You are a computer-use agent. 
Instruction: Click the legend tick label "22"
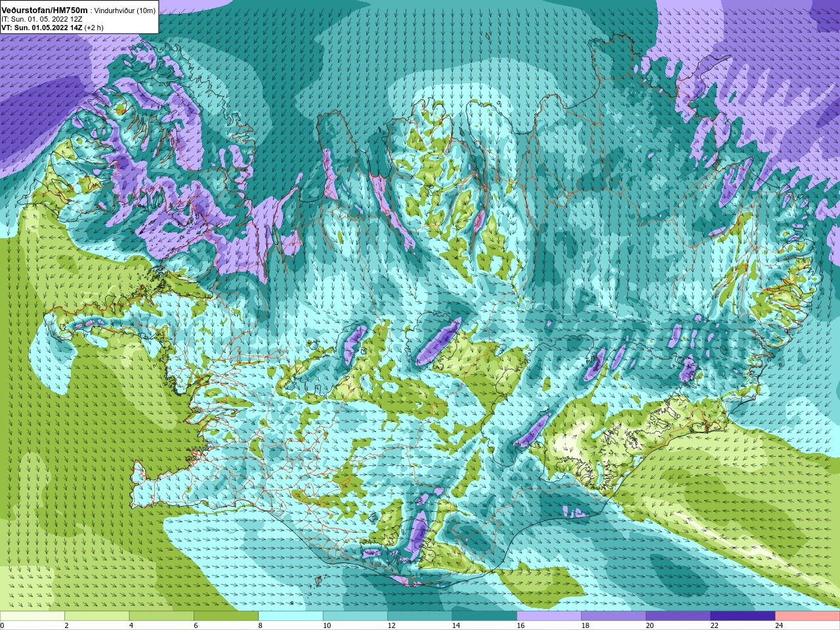click(715, 626)
